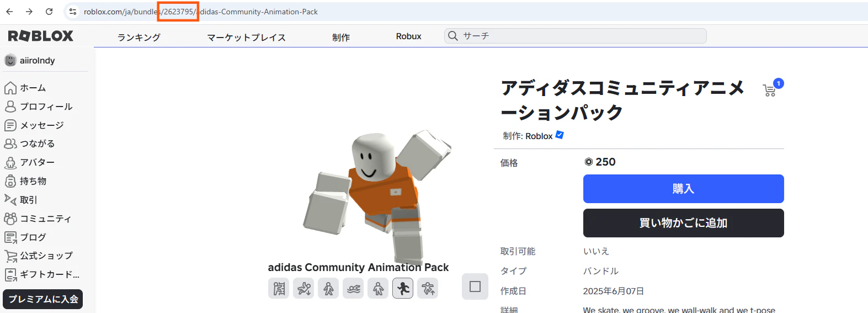Open 制作 in the top navigation
Viewport: 868px width, 313px height.
click(x=341, y=37)
